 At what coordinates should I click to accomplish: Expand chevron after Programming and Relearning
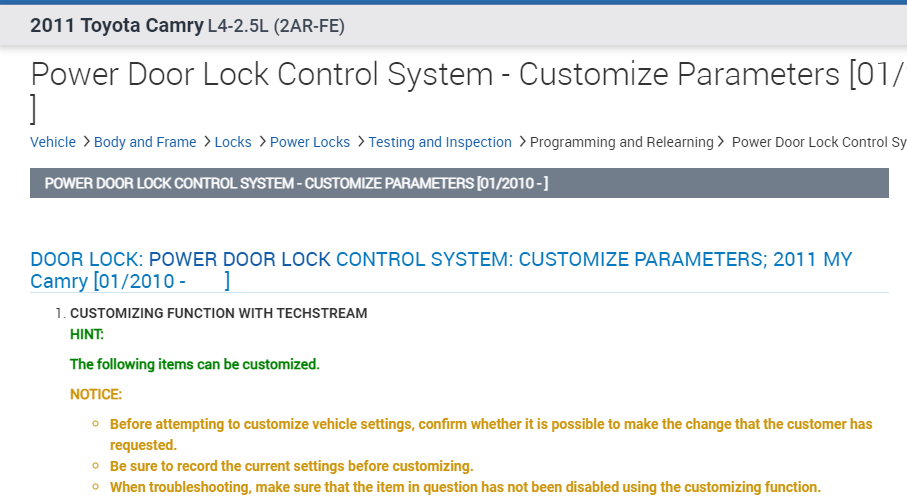pos(722,142)
